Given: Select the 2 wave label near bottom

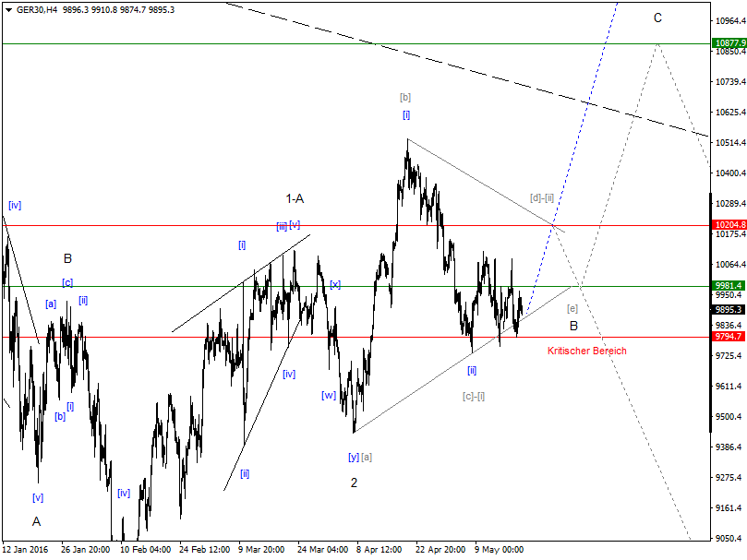Looking at the screenshot, I should [352, 483].
